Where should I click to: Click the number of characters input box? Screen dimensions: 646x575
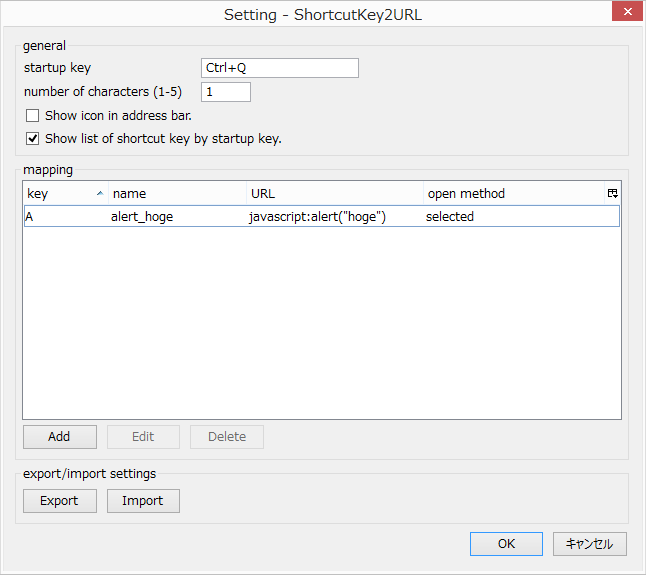click(x=226, y=92)
